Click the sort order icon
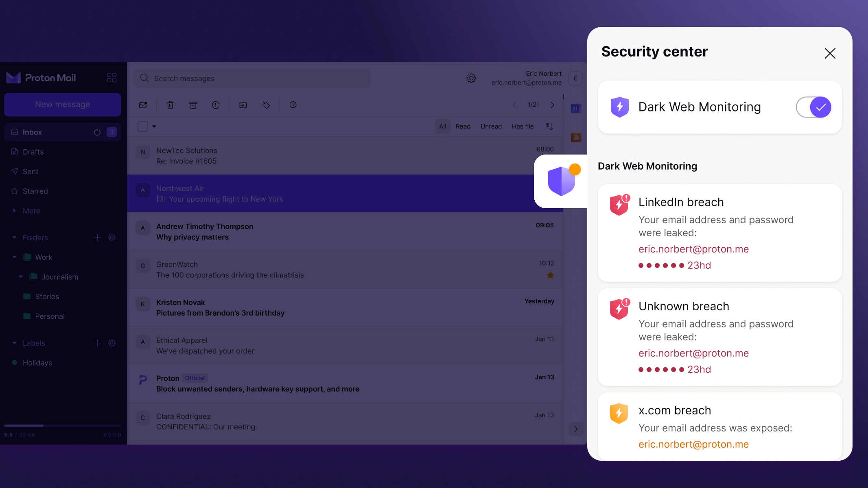868x488 pixels. pyautogui.click(x=549, y=126)
